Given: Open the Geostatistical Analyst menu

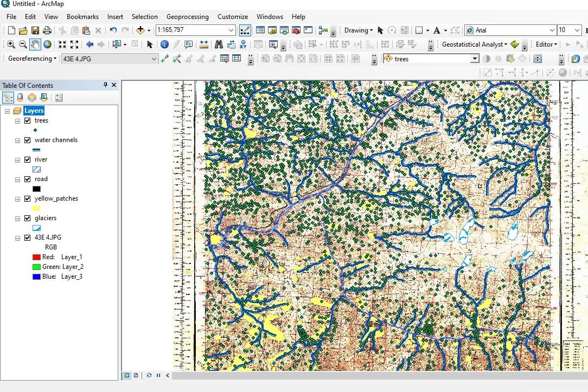Looking at the screenshot, I should click(x=475, y=44).
